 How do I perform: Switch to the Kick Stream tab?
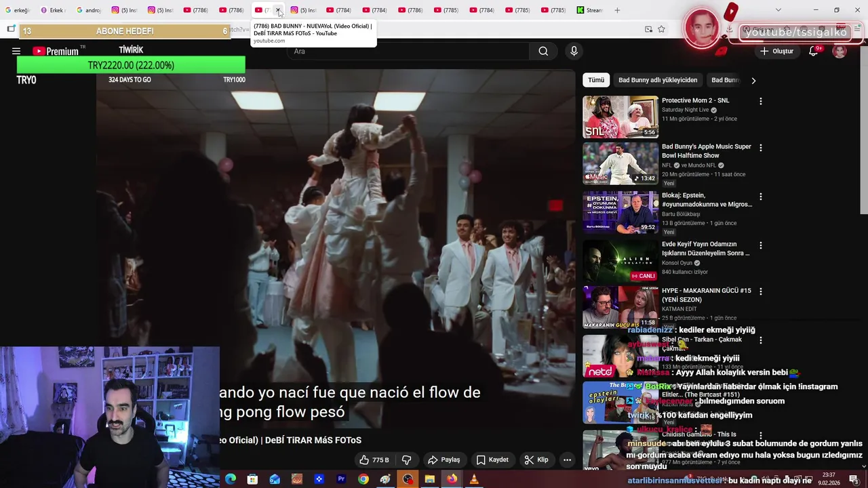(x=589, y=10)
